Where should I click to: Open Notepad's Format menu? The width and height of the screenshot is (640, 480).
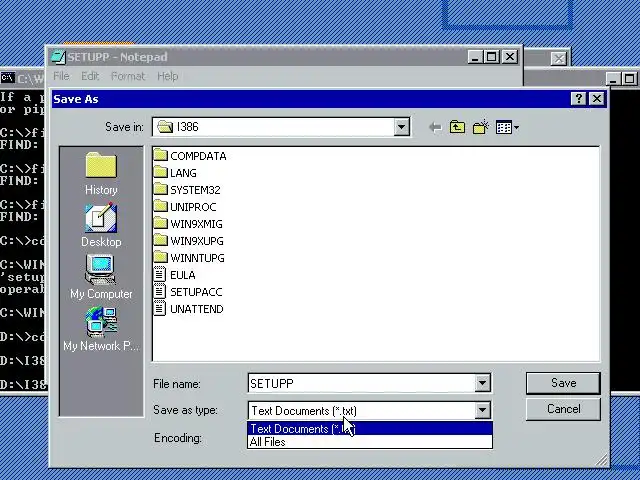click(x=128, y=76)
